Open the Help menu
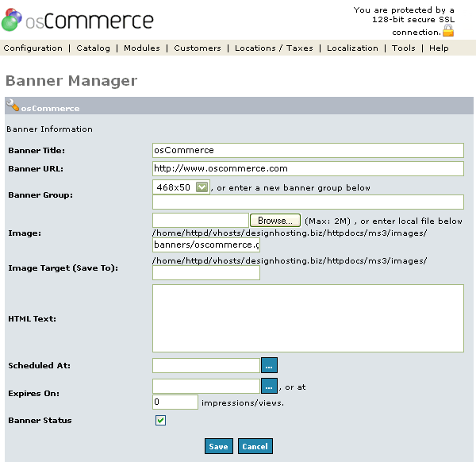This screenshot has height=462, width=476. pos(439,48)
